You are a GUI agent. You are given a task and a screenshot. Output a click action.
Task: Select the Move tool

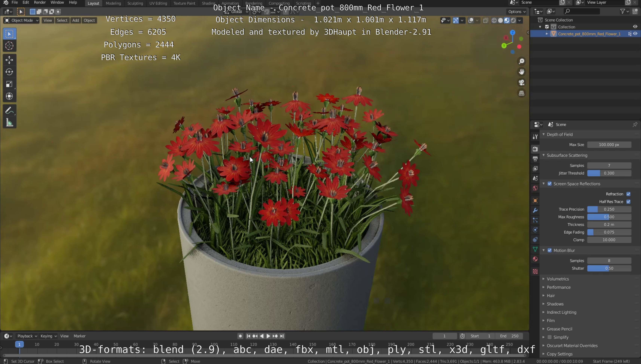click(x=9, y=60)
